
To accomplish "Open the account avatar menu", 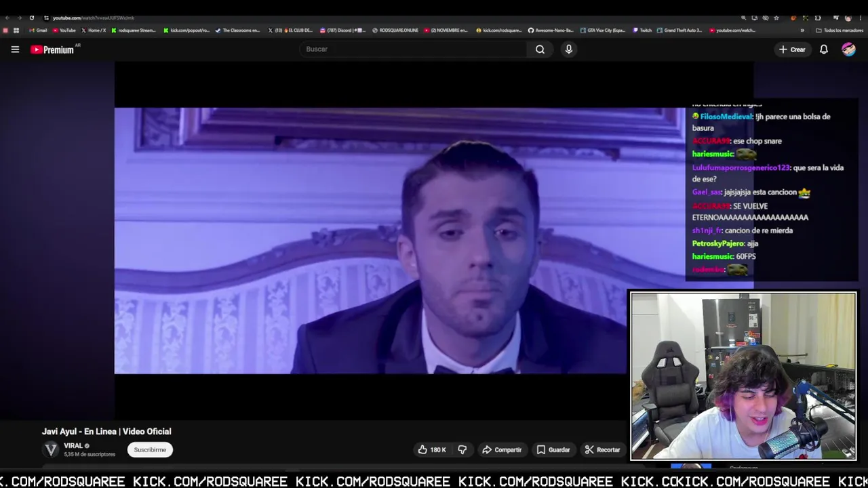I will tap(848, 49).
